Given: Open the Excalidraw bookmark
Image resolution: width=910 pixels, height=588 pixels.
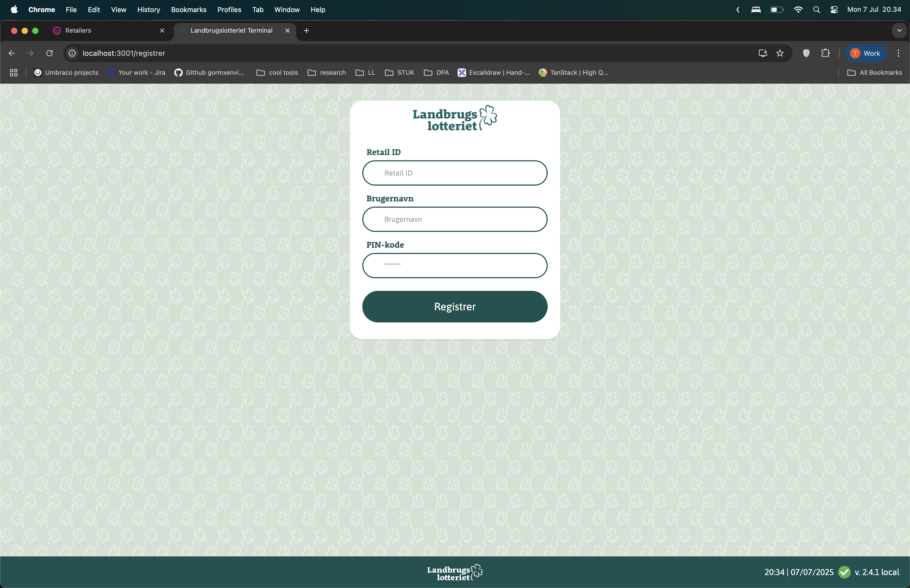Looking at the screenshot, I should point(494,73).
